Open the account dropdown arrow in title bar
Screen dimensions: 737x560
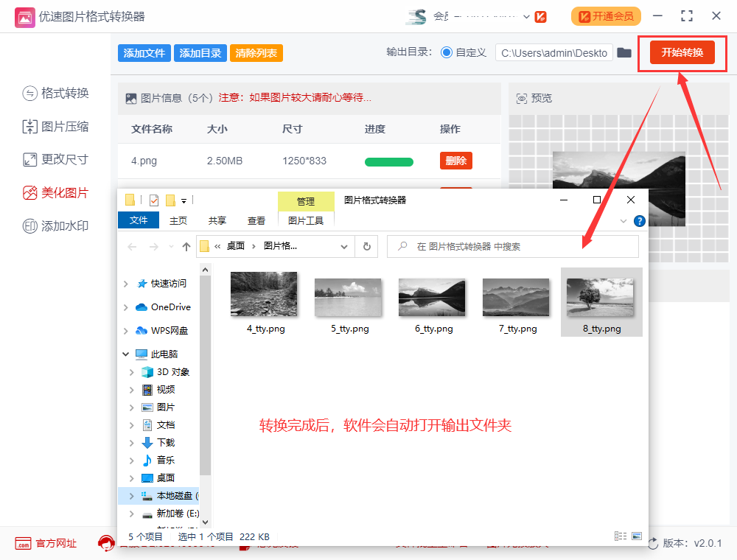(526, 17)
